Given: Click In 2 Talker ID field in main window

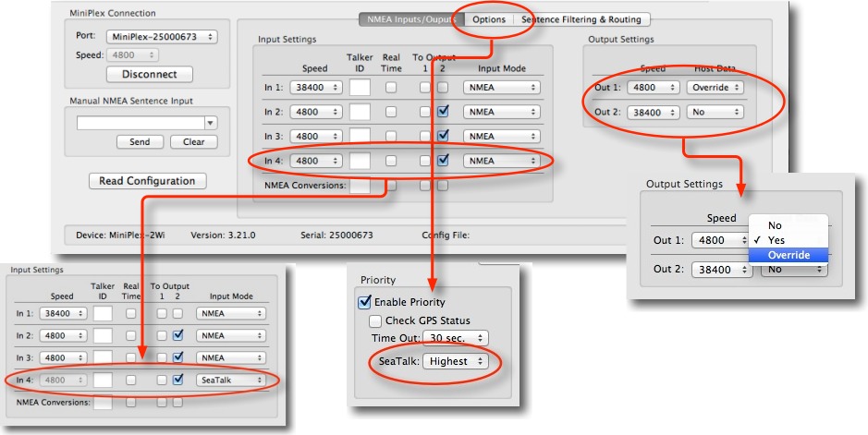Looking at the screenshot, I should pyautogui.click(x=360, y=112).
